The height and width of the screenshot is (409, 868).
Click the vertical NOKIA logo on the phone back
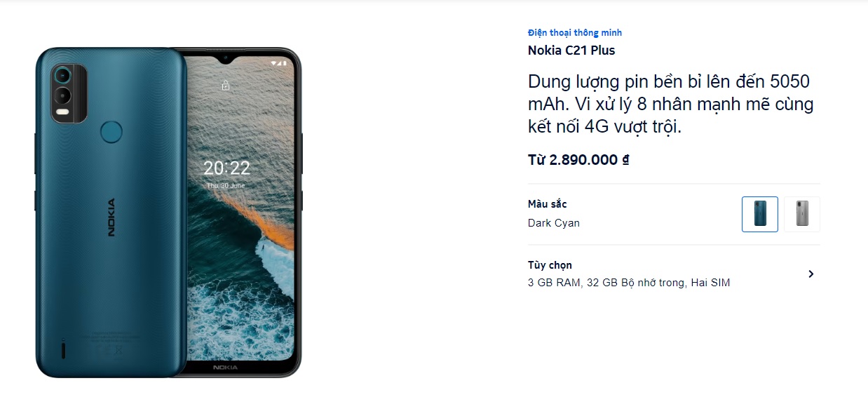click(x=111, y=217)
